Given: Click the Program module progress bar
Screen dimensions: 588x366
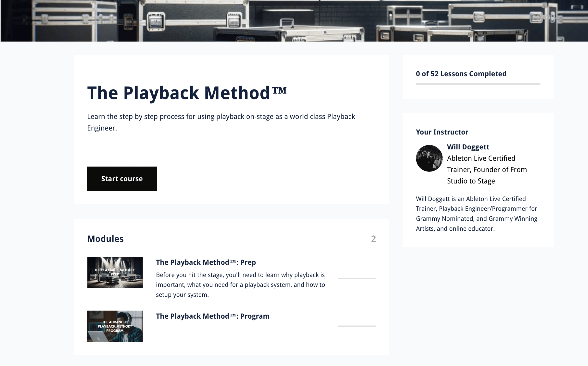Looking at the screenshot, I should (357, 326).
